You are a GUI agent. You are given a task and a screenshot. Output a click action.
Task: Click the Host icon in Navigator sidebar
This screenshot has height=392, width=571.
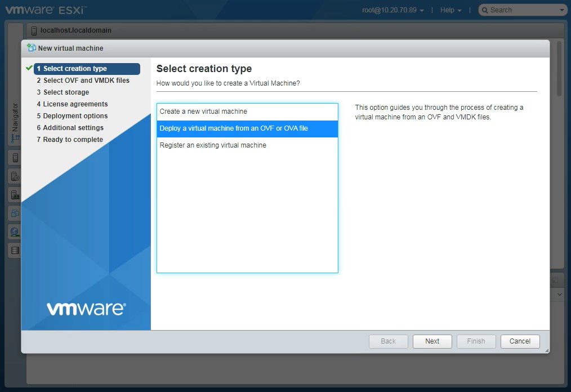click(15, 158)
